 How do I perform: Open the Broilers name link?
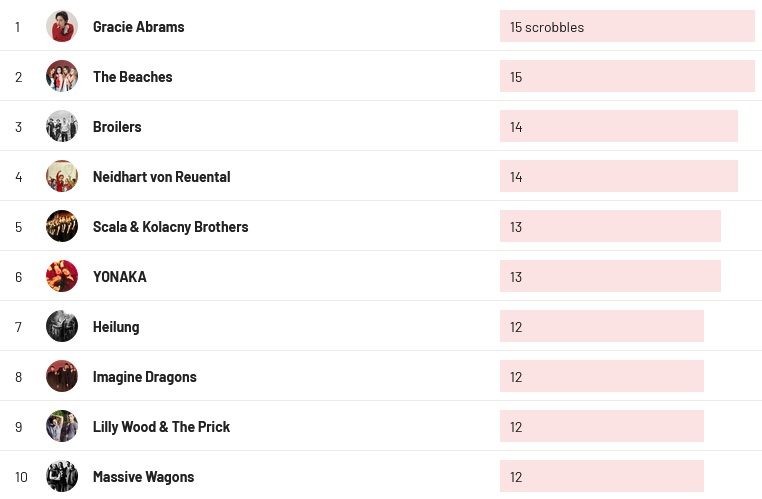117,127
